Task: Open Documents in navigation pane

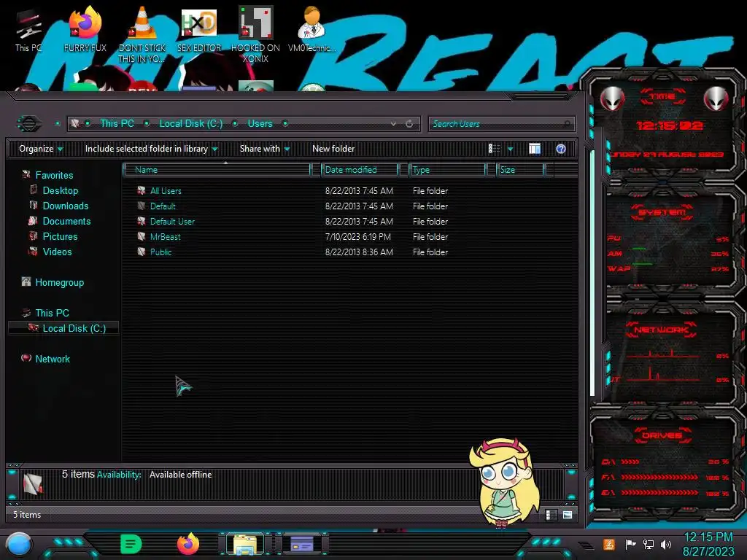Action: [x=66, y=221]
